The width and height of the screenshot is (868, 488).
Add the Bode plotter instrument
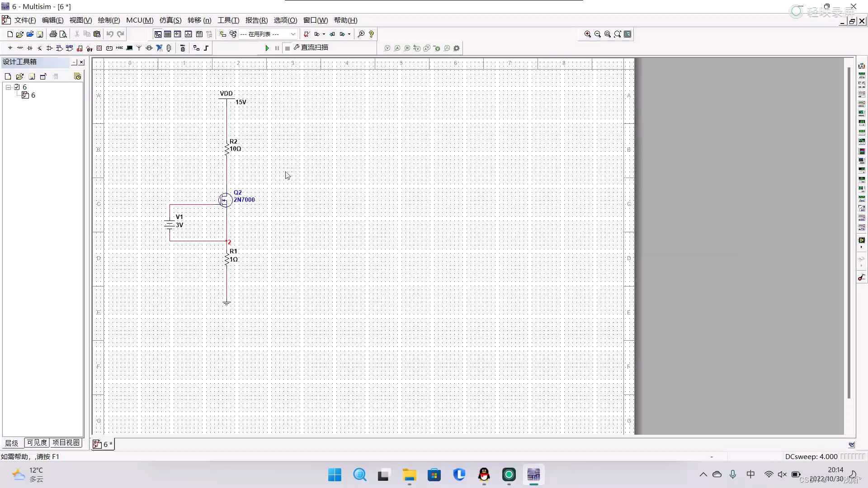(x=862, y=113)
